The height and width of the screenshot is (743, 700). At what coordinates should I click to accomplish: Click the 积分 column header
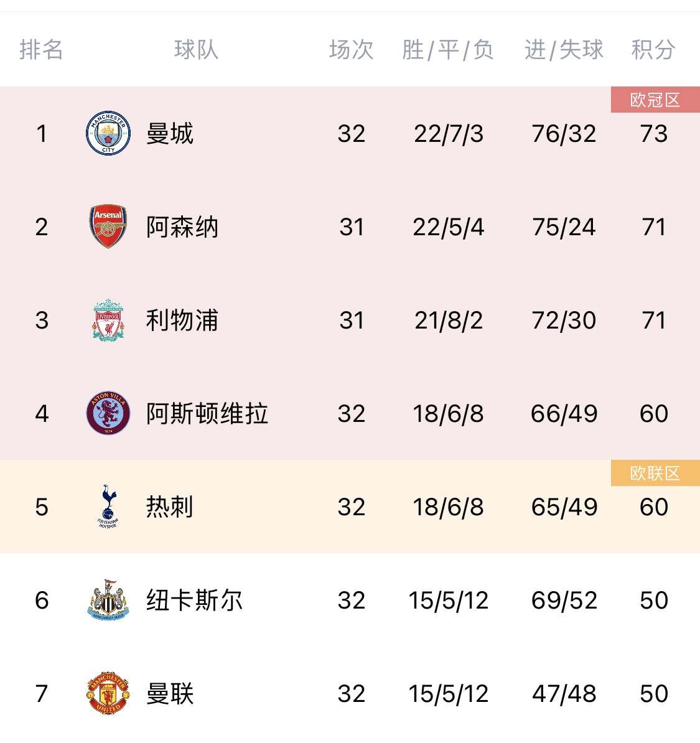(x=653, y=50)
